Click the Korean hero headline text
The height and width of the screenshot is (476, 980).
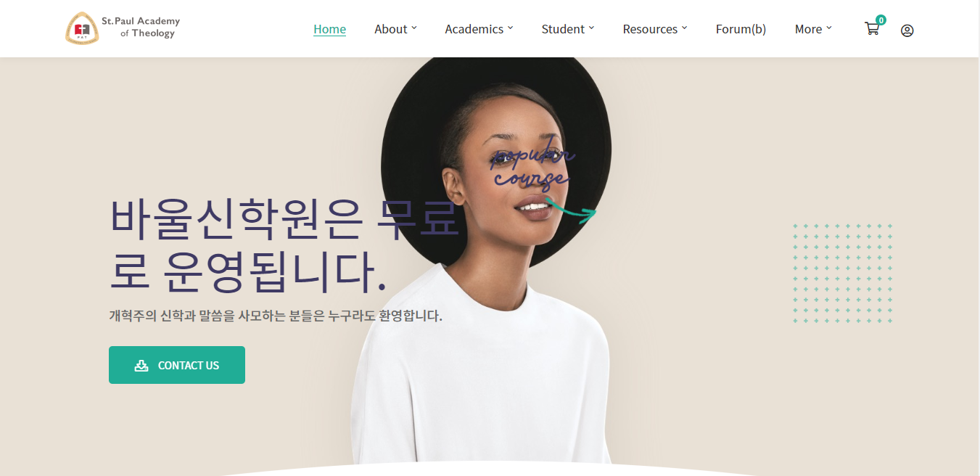coord(284,245)
